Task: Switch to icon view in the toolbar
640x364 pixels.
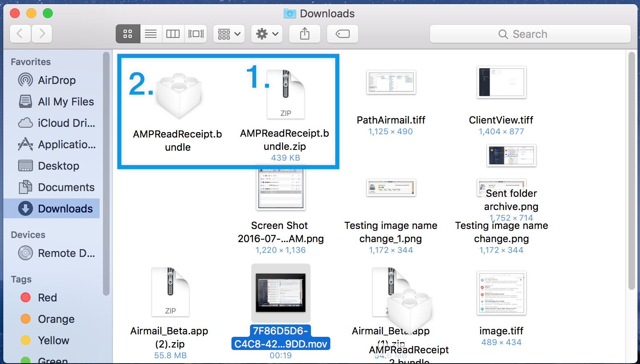Action: coord(128,34)
